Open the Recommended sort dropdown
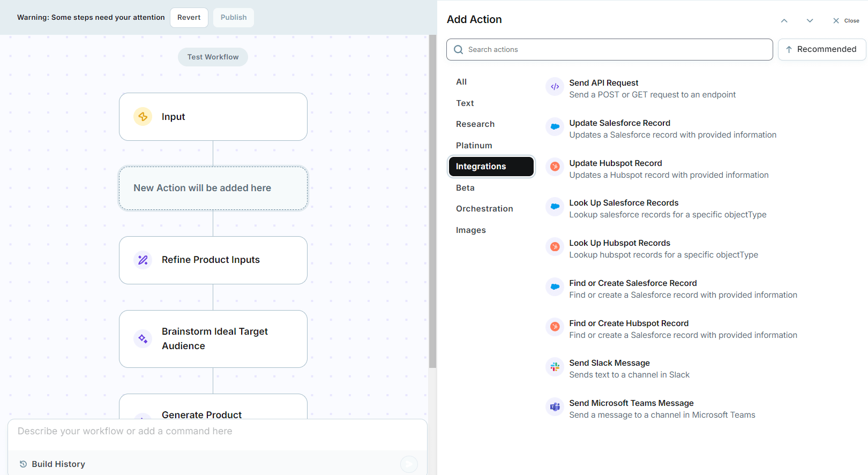 821,49
